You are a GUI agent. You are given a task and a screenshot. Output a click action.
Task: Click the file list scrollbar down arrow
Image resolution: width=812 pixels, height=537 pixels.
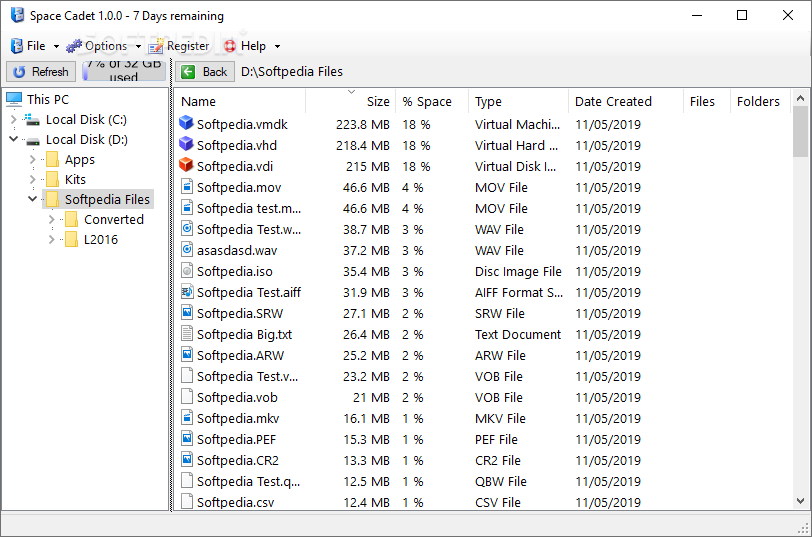[800, 501]
